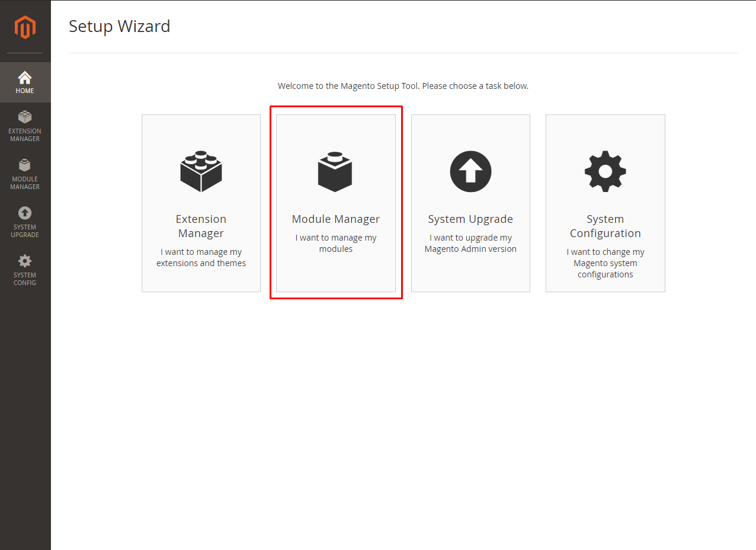Click "I want to manage my modules" text
Image resolution: width=756 pixels, height=550 pixels.
click(336, 244)
